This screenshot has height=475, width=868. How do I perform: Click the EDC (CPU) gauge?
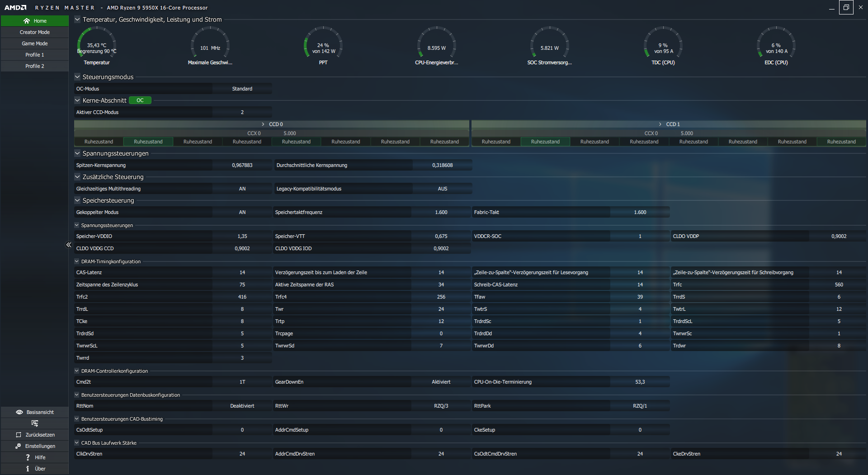(776, 46)
